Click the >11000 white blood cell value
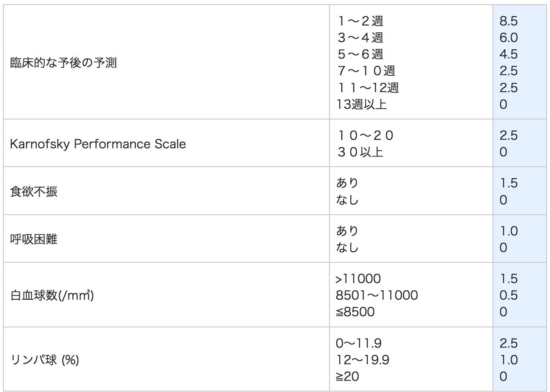 (358, 279)
